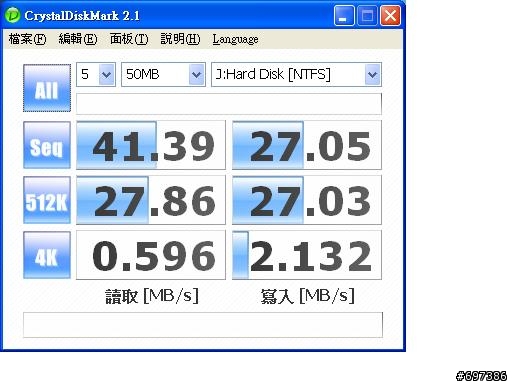The width and height of the screenshot is (512, 384).
Task: Click the empty comment field at the bottom
Action: [203, 325]
